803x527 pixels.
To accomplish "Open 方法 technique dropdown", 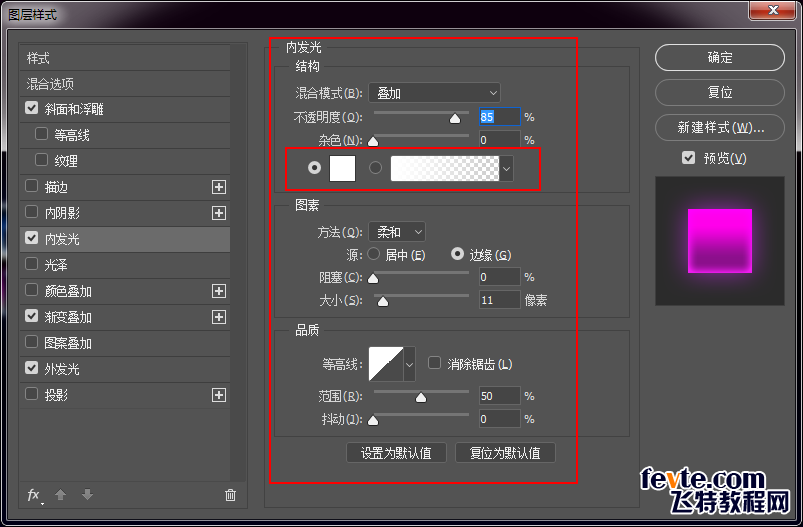I will tap(397, 232).
